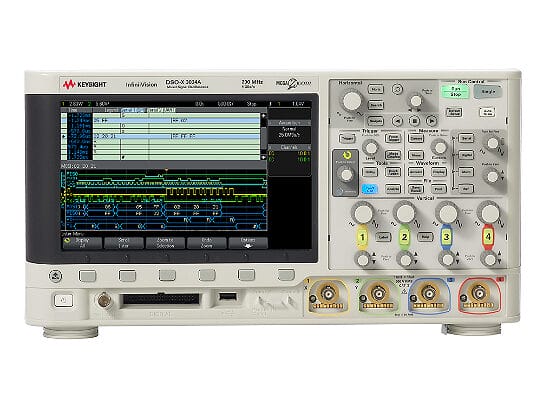
Task: Tap the Print button in File section
Action: tap(439, 188)
